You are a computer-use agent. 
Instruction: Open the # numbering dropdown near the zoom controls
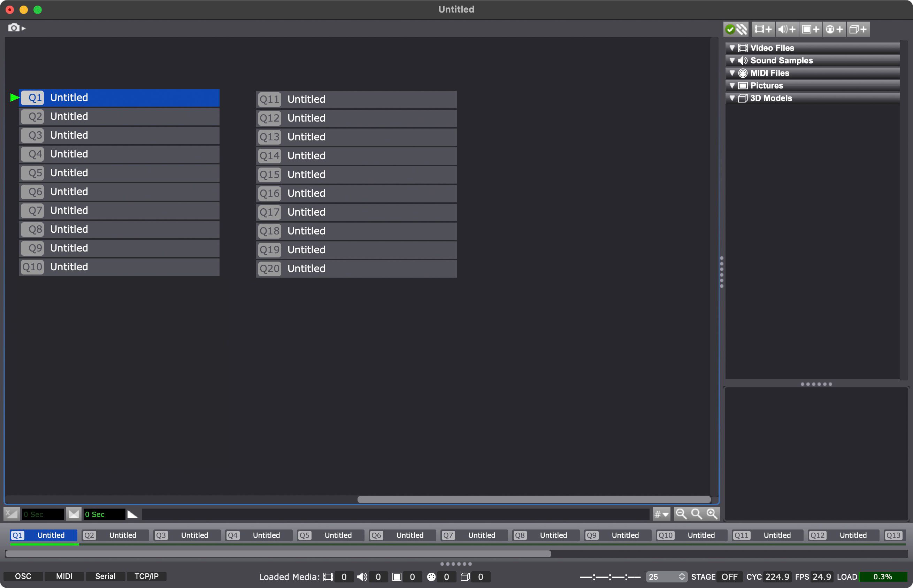[661, 514]
